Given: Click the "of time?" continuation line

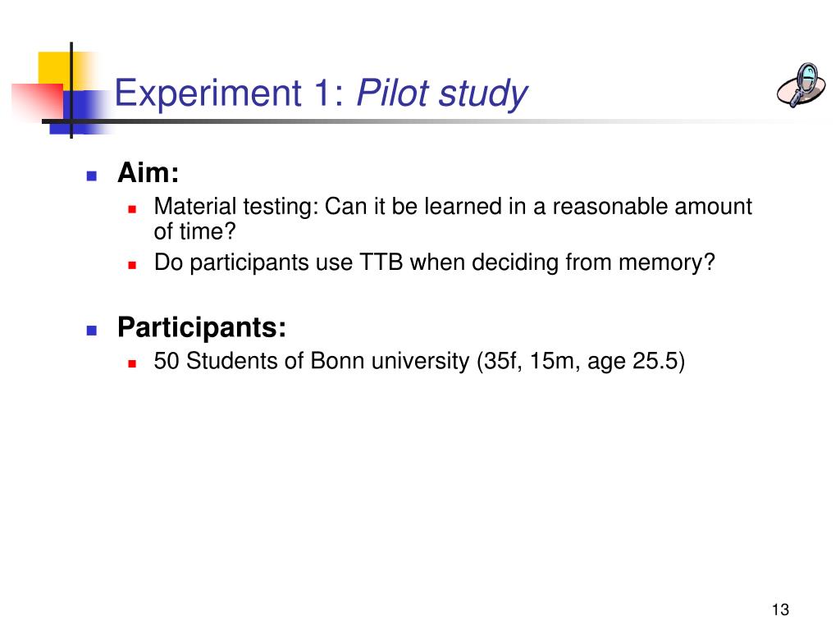Looking at the screenshot, I should click(x=189, y=231).
